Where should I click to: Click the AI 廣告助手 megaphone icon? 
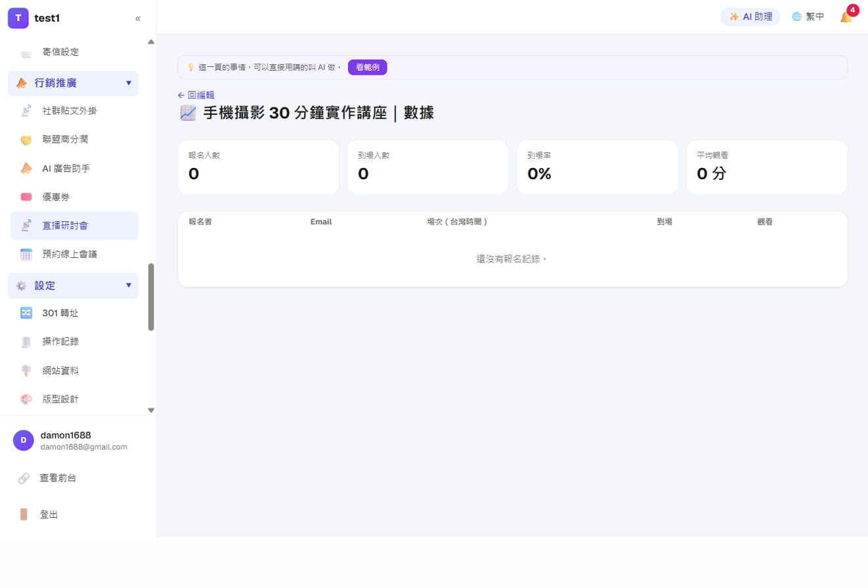[26, 169]
